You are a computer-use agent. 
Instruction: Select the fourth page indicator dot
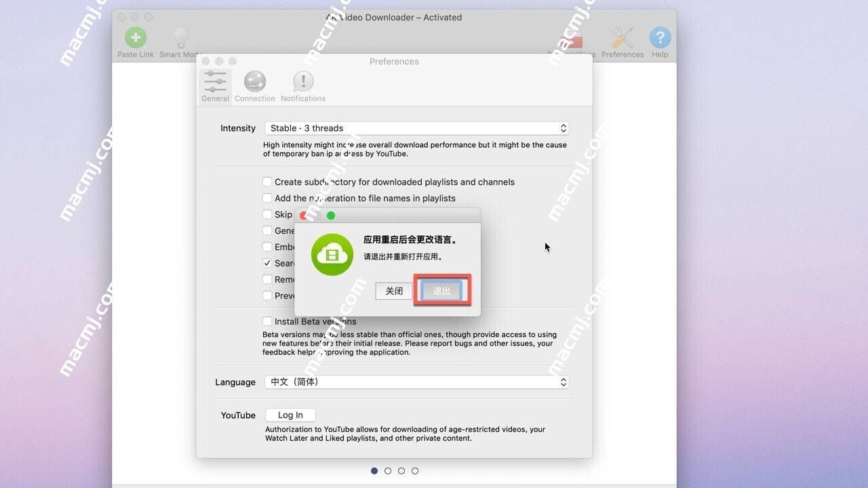click(415, 470)
